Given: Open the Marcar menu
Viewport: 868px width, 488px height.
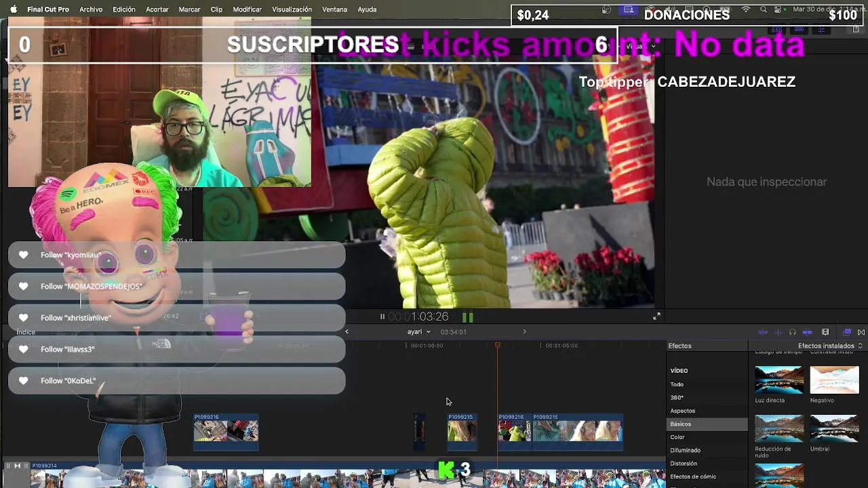Looking at the screenshot, I should point(189,9).
